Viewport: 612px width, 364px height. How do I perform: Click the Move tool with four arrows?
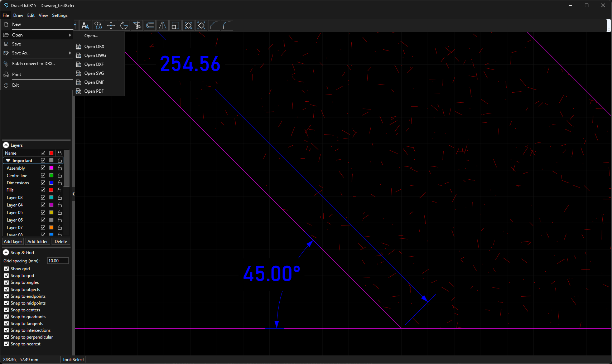(x=111, y=25)
